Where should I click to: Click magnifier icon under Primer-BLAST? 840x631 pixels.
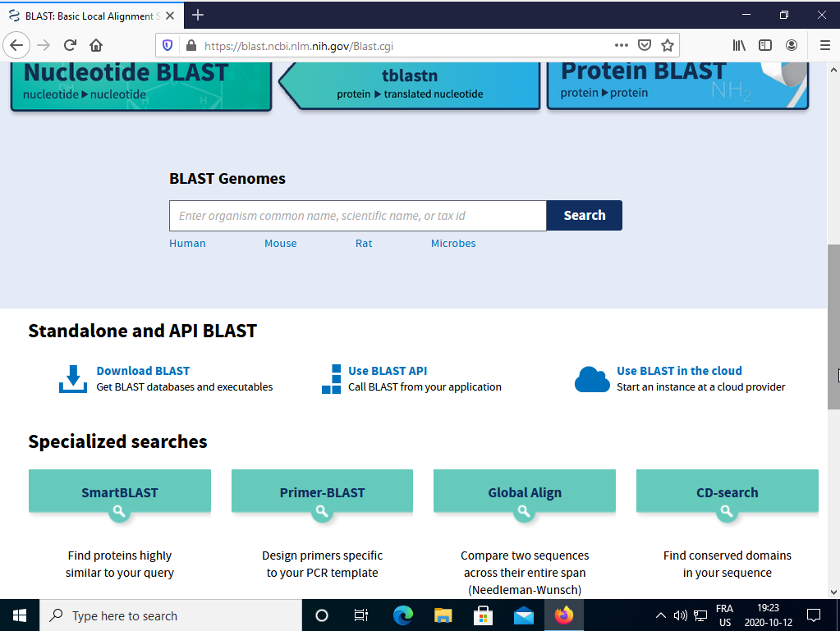coord(321,512)
